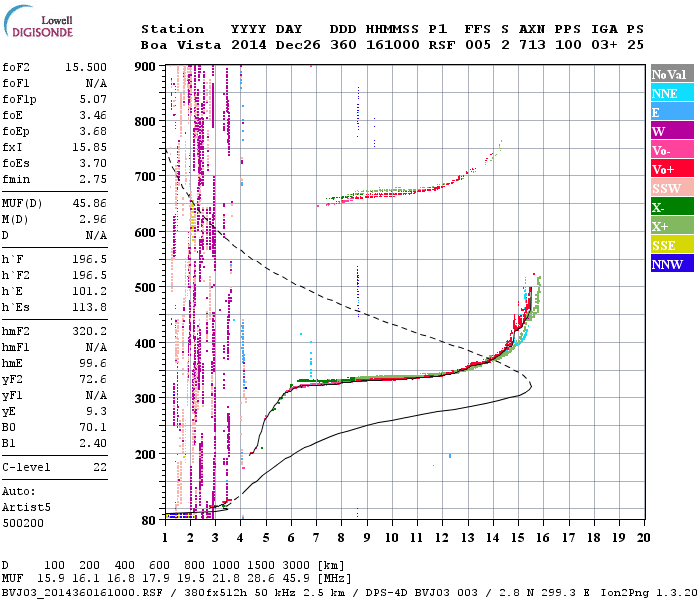This screenshot has height=600, width=700.
Task: Select the NNW blue legend swatch
Action: (x=672, y=264)
